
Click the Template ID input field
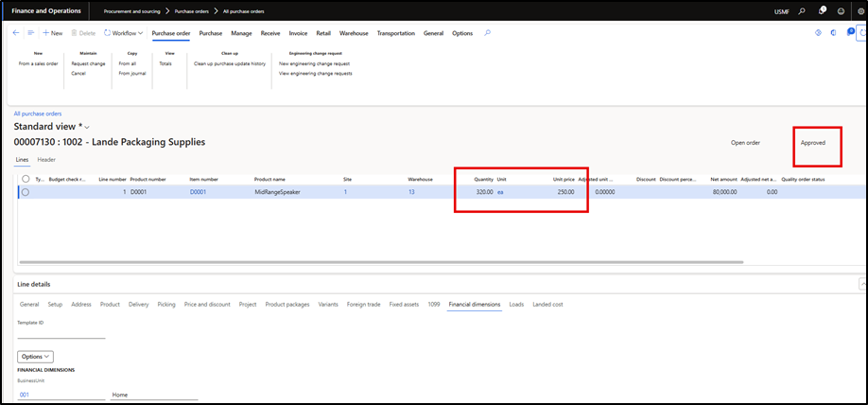[x=61, y=333]
